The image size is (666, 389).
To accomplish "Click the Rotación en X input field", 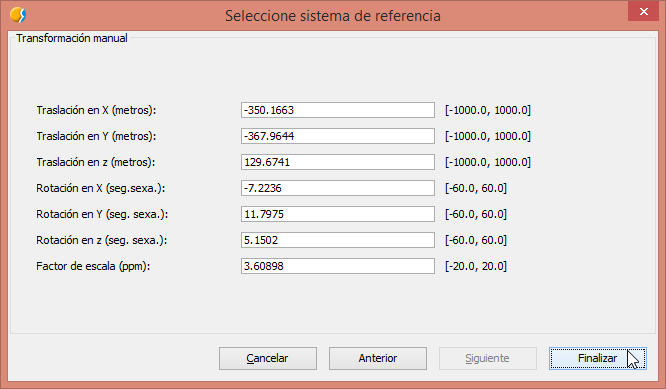I will pyautogui.click(x=338, y=188).
